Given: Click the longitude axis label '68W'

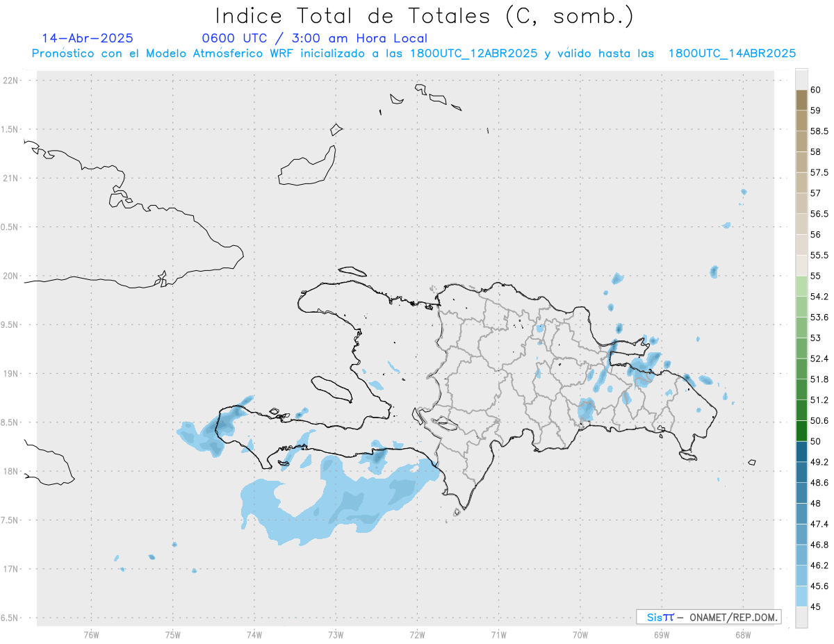Looking at the screenshot, I should [x=743, y=634].
